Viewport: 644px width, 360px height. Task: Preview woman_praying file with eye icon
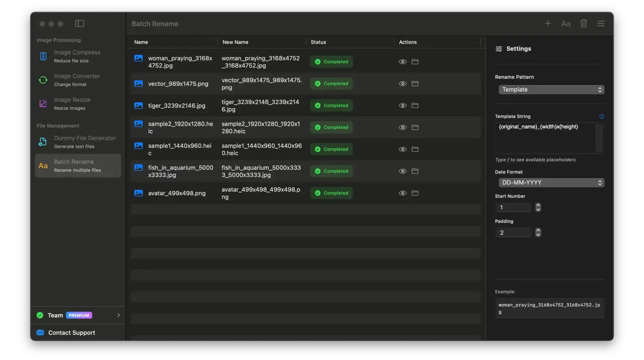402,62
